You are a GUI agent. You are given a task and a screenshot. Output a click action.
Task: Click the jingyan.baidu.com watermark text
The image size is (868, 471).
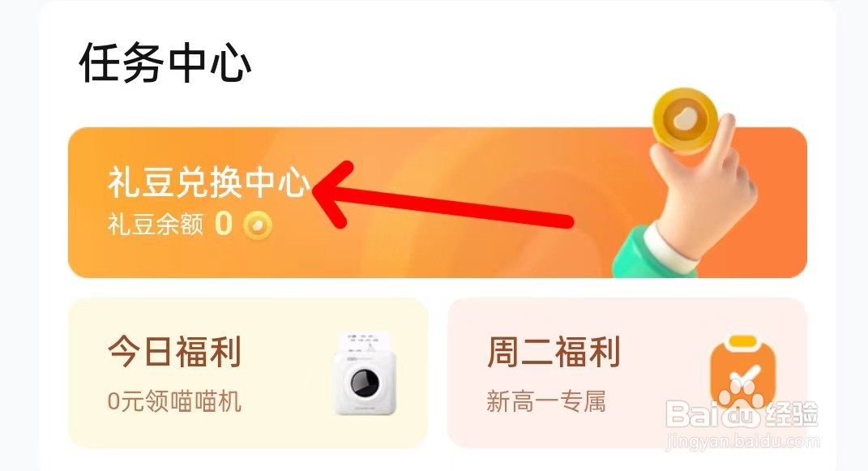(742, 442)
